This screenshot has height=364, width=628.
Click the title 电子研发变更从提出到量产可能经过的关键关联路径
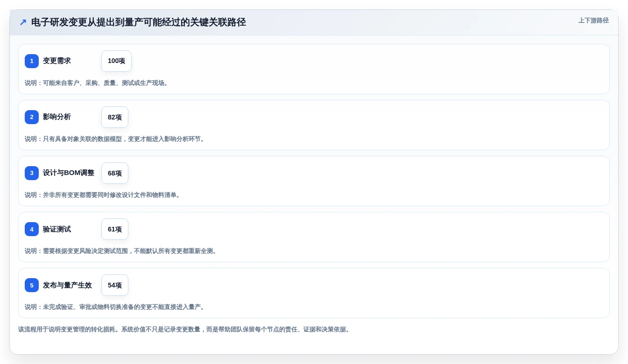[x=138, y=22]
